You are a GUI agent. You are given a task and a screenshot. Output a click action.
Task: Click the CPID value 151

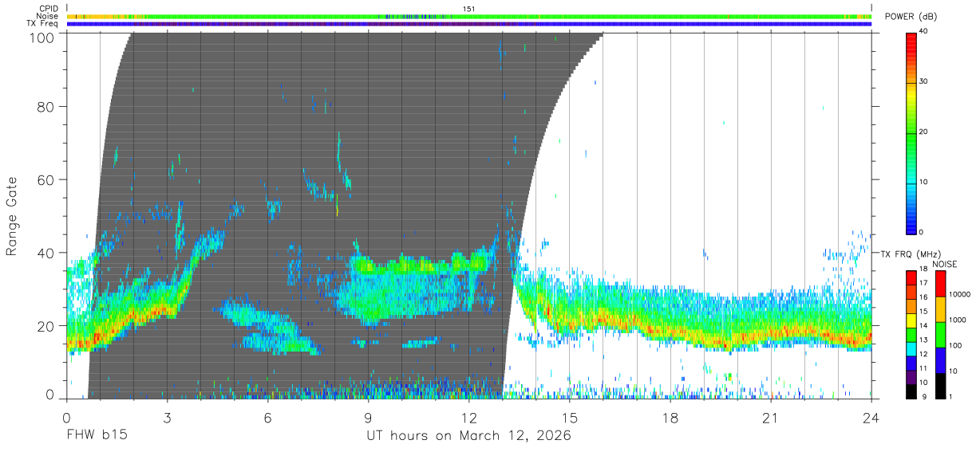tap(469, 9)
